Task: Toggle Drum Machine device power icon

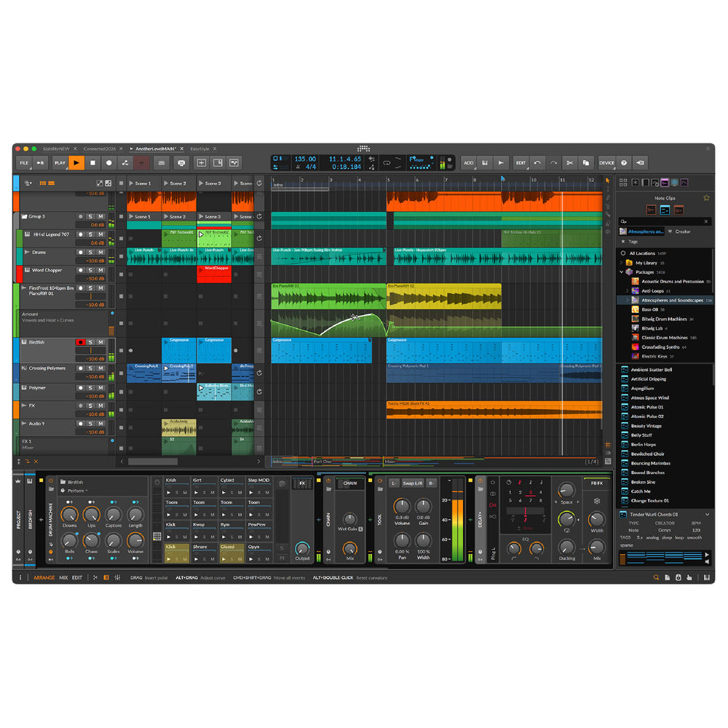Action: tap(51, 480)
